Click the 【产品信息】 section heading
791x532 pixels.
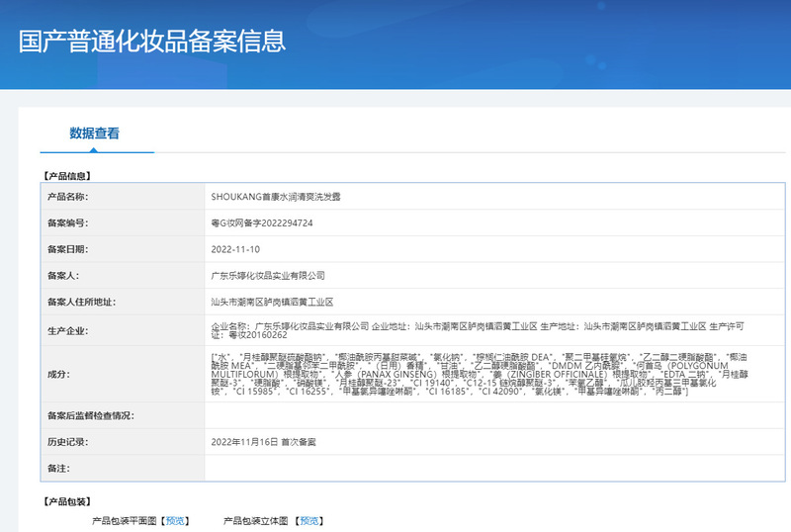[67, 175]
